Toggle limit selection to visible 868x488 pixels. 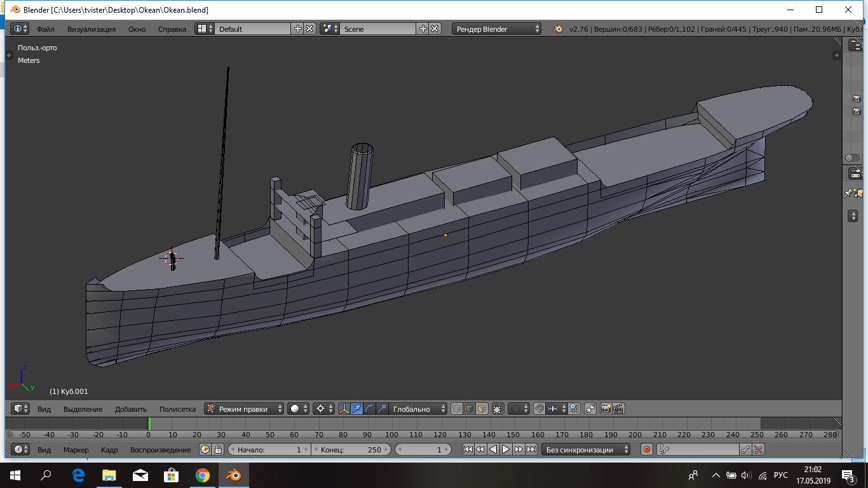click(x=498, y=409)
